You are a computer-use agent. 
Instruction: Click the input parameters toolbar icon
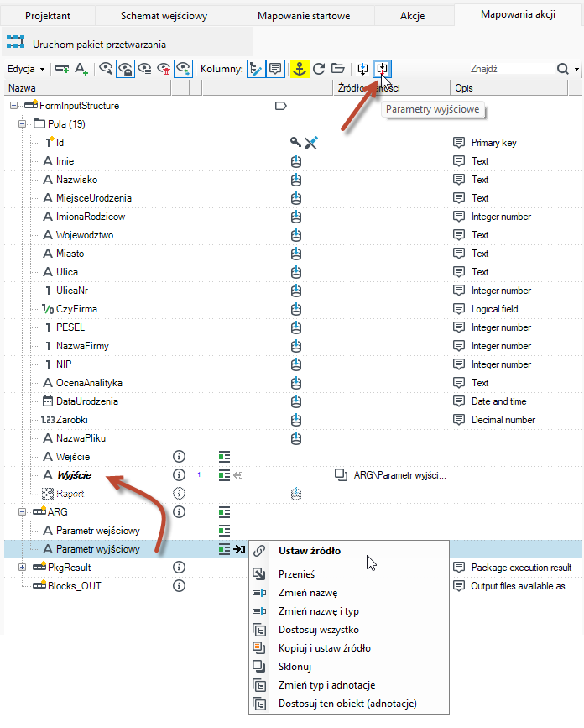click(362, 69)
